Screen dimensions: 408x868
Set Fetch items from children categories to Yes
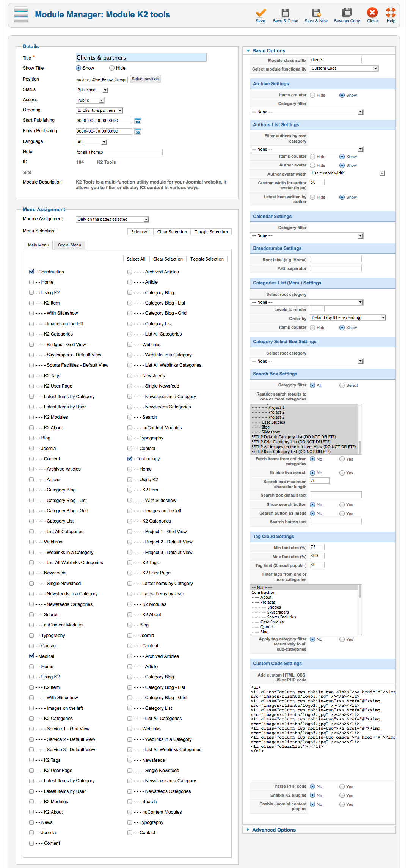342,459
